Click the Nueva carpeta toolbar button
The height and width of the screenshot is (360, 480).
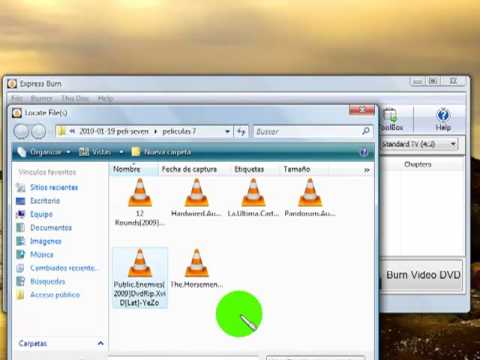[161, 152]
